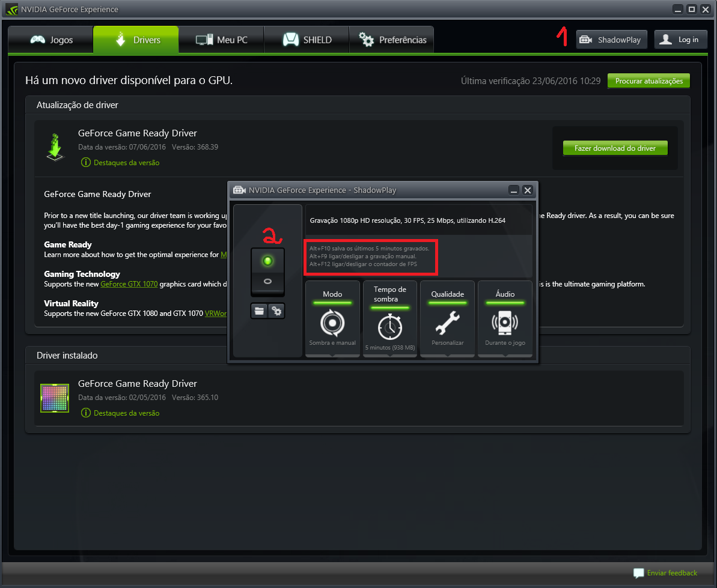This screenshot has width=717, height=588.
Task: Open the ShadowPlay recordings folder icon
Action: pyautogui.click(x=259, y=311)
